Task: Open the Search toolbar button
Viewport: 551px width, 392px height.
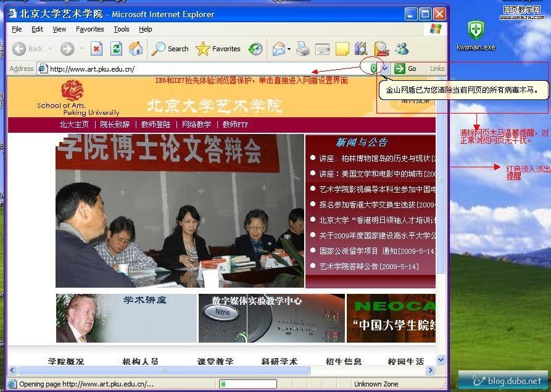Action: pos(170,49)
